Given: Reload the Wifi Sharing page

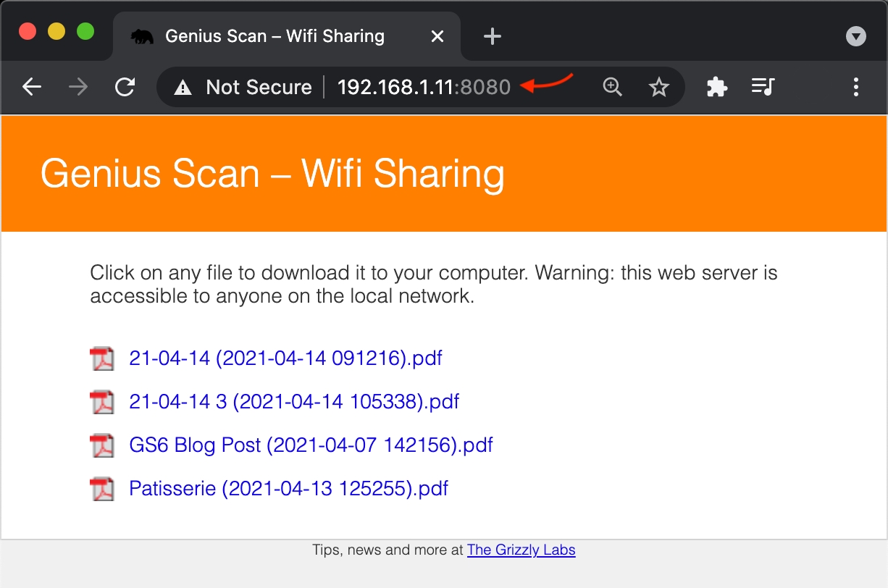Looking at the screenshot, I should coord(125,88).
